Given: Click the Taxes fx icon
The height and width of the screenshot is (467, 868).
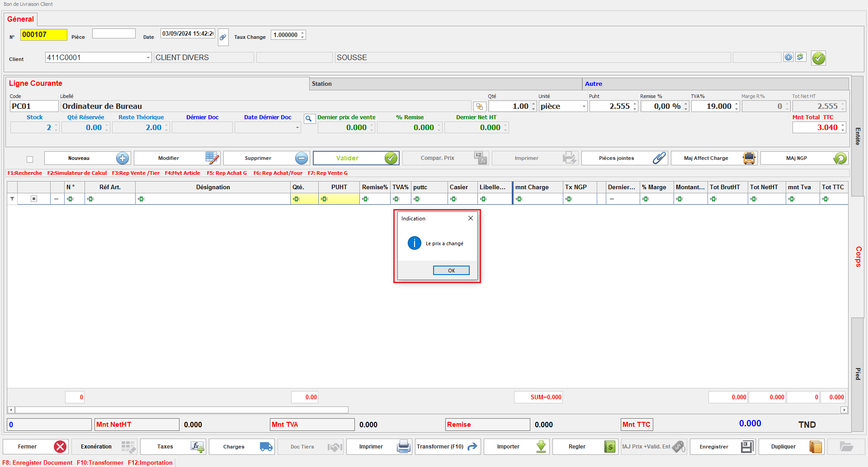Looking at the screenshot, I should (x=197, y=447).
